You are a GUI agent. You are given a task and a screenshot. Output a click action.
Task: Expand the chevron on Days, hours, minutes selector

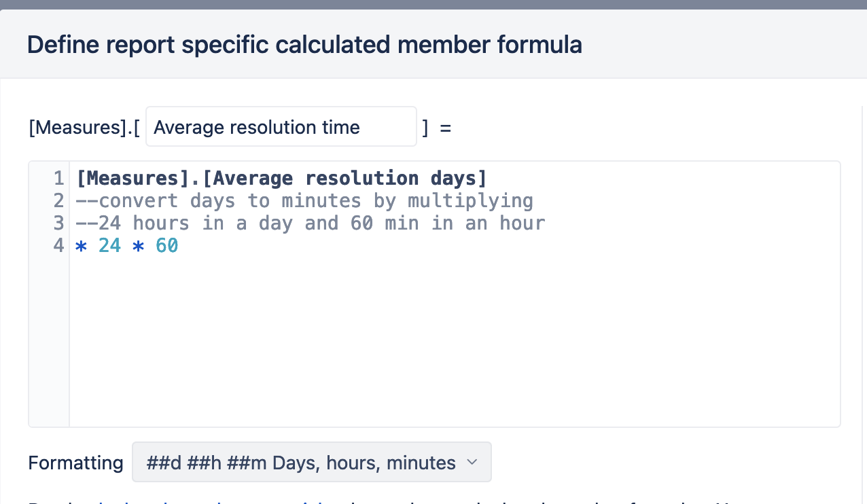coord(472,463)
